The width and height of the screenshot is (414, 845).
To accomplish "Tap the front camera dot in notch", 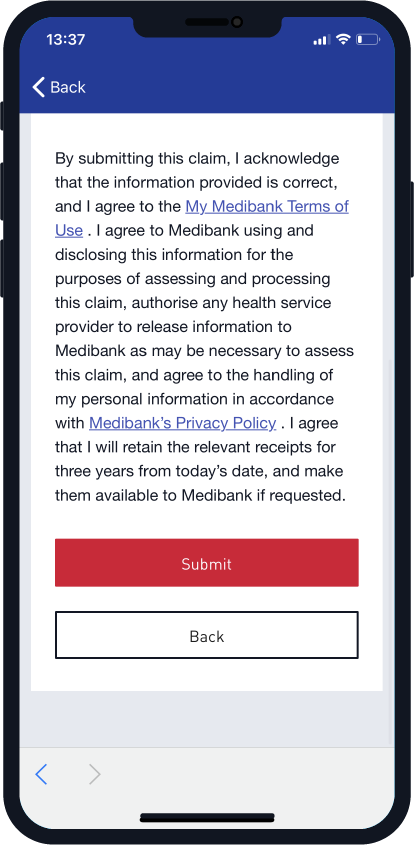I will pos(236,22).
